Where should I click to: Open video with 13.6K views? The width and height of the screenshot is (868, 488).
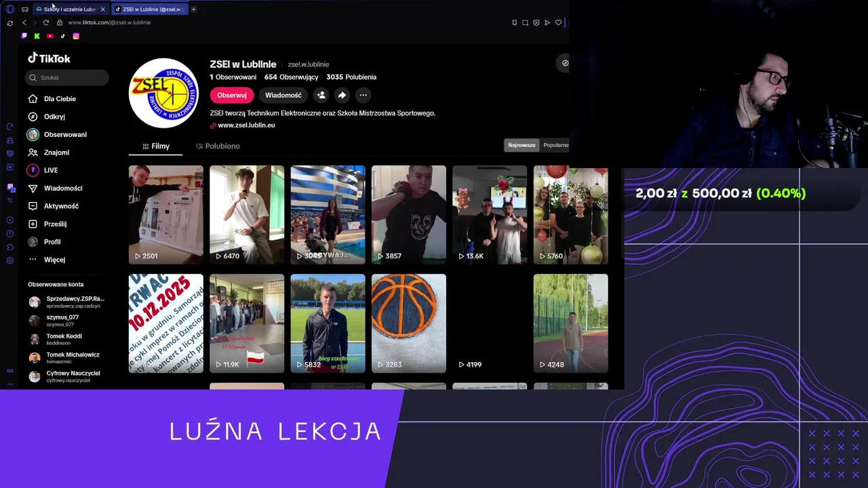click(x=490, y=215)
